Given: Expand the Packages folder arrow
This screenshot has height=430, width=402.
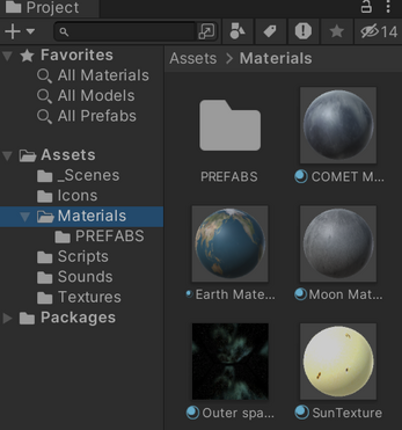Looking at the screenshot, I should (x=7, y=318).
